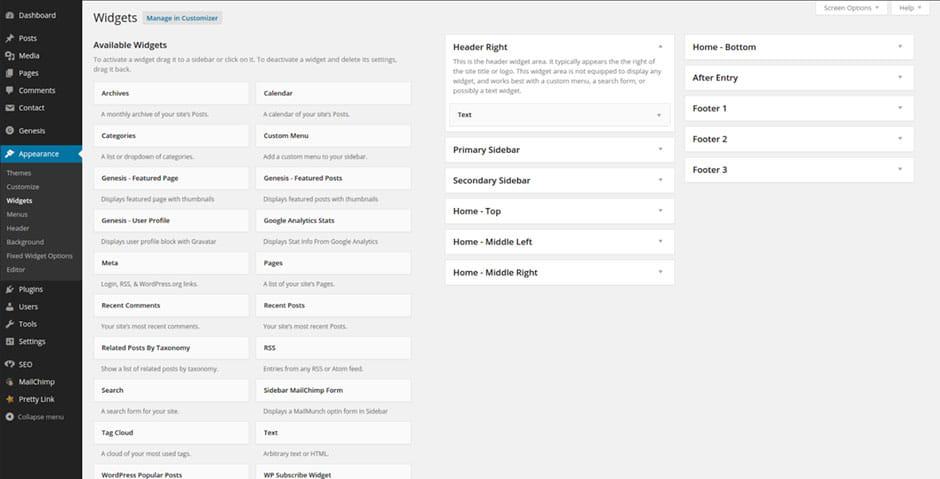Expand the Home - Middle Left area
Viewport: 940px width, 479px height.
pyautogui.click(x=660, y=241)
